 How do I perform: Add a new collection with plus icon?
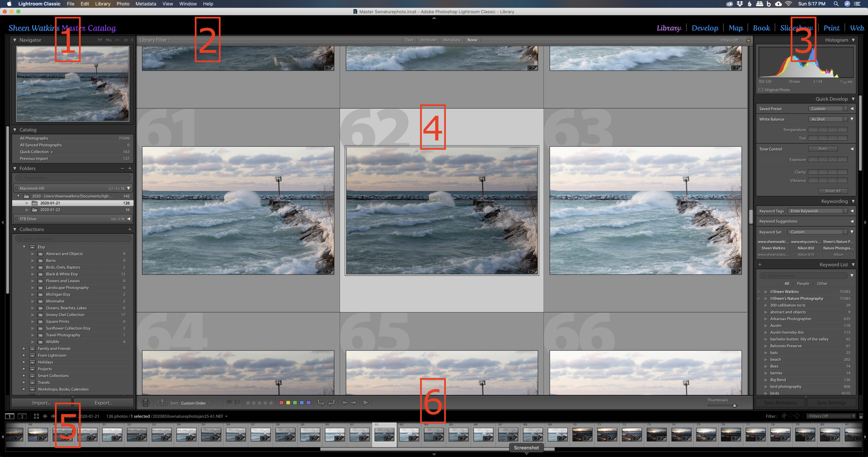pos(130,229)
